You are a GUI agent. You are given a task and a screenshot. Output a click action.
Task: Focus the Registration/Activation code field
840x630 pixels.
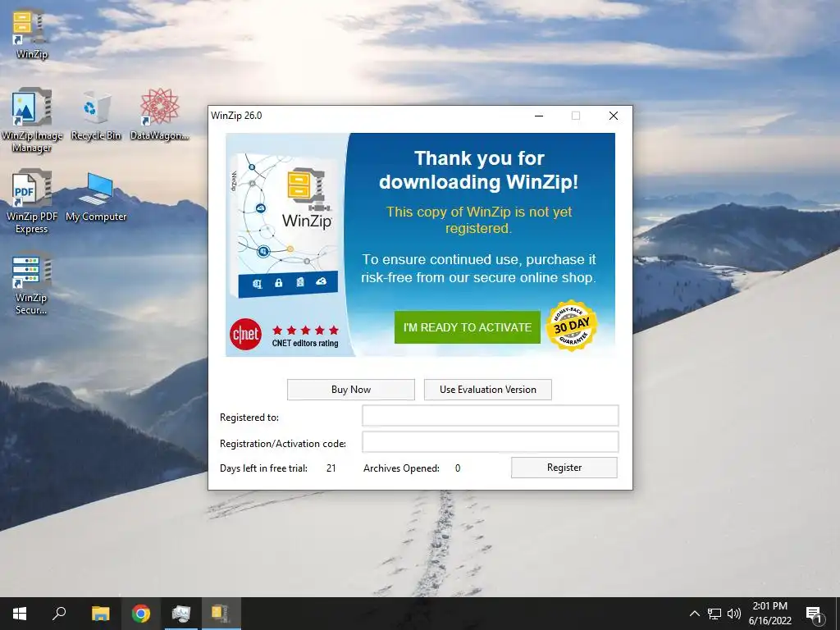491,442
